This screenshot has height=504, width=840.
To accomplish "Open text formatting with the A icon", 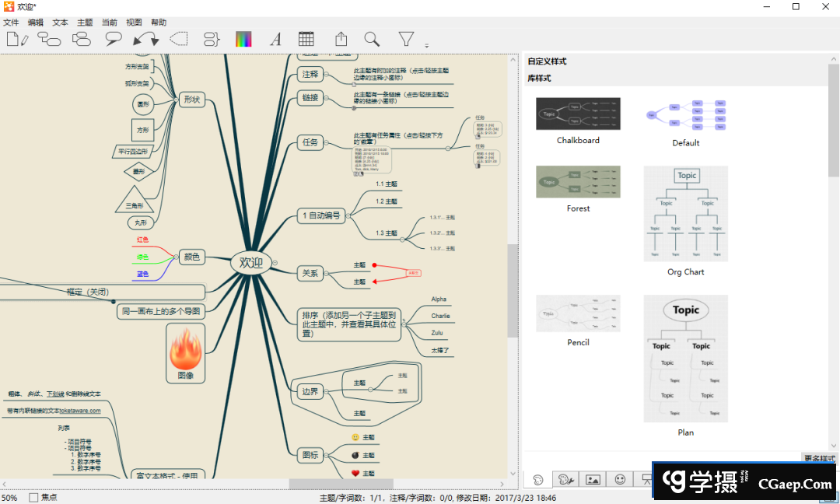I will click(x=275, y=38).
